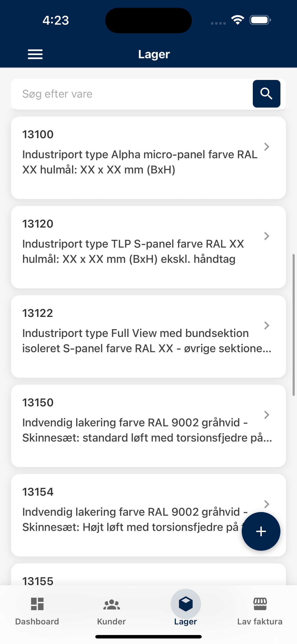The image size is (297, 644).
Task: Expand item 13100 with its chevron
Action: [x=267, y=147]
